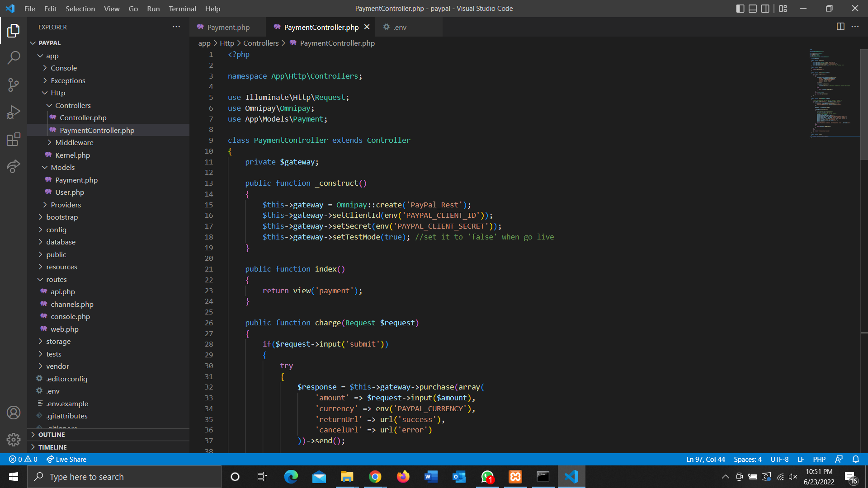Click the editor vertical scrollbar thumb
The image size is (868, 488).
pos(863,104)
